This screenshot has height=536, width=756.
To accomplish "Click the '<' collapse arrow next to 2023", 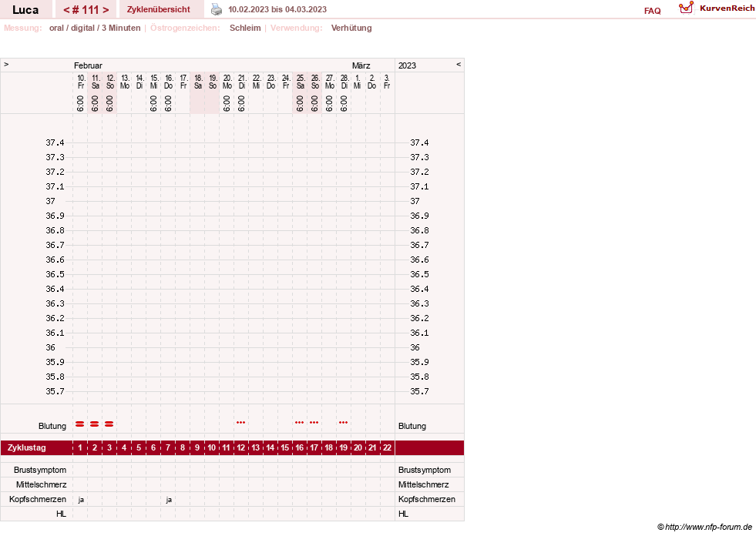I will click(x=459, y=64).
